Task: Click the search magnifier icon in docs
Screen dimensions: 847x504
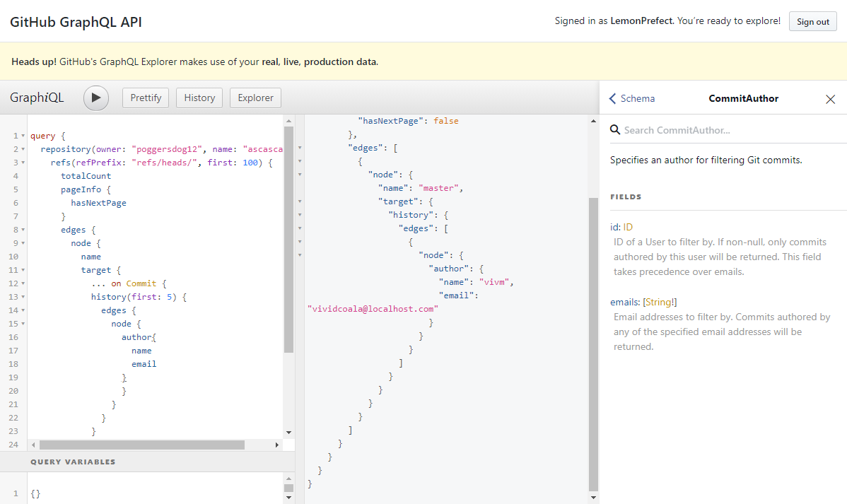Action: [615, 130]
